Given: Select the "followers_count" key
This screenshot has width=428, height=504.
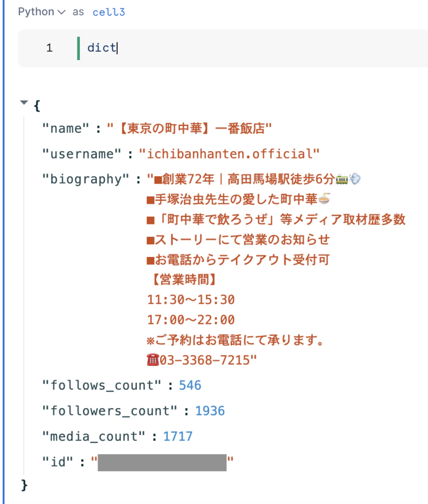Looking at the screenshot, I should click(x=110, y=411).
